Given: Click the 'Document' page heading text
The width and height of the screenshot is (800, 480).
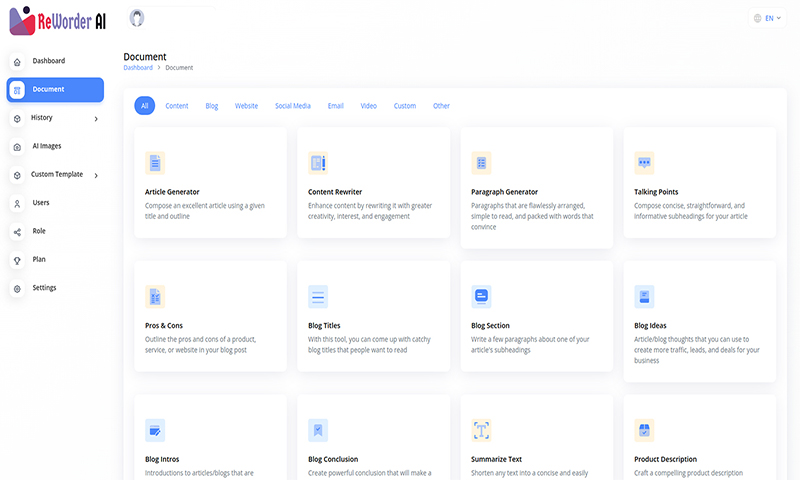Looking at the screenshot, I should point(145,57).
